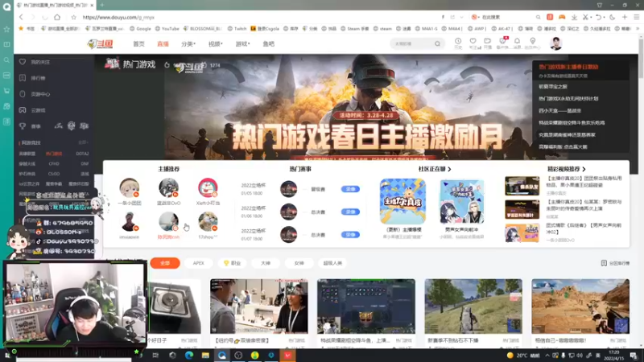Select the 女神 filter tab
Image resolution: width=644 pixels, height=362 pixels.
tap(299, 263)
